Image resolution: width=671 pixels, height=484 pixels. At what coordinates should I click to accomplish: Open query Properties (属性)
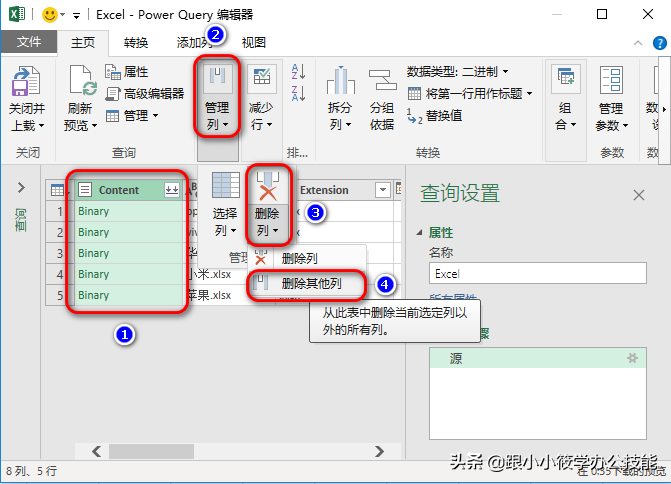[x=127, y=71]
